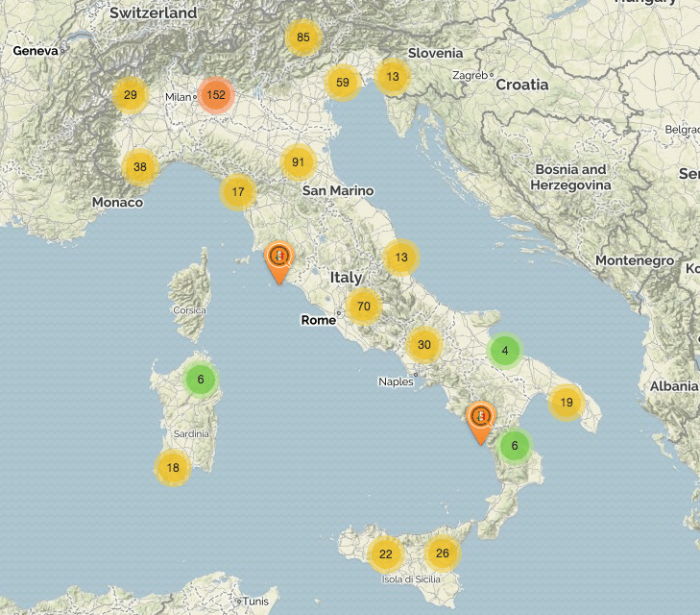
Task: Select the green 6 cluster in Calabria
Action: [515, 446]
